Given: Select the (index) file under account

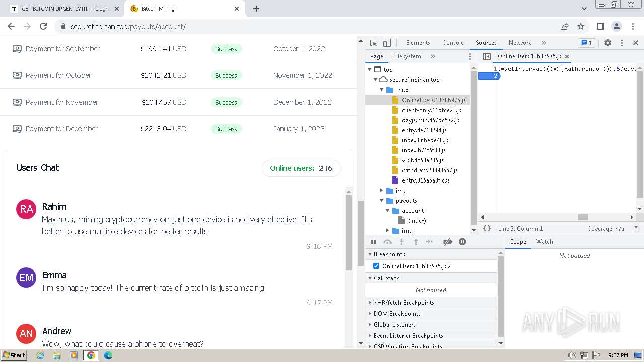Looking at the screenshot, I should tap(417, 221).
